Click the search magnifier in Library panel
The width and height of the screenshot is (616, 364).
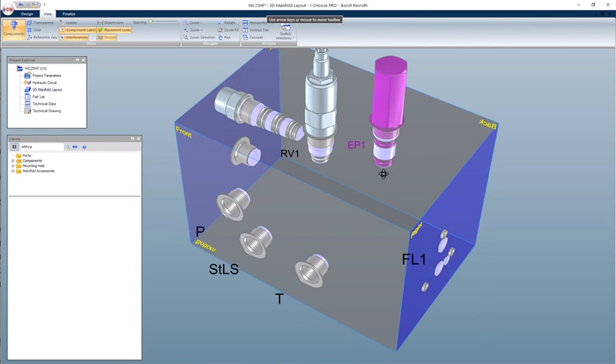68,146
